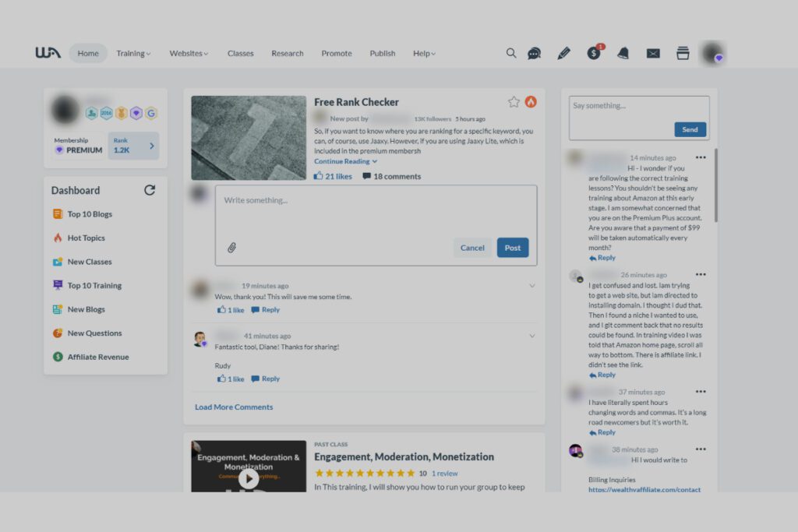Image resolution: width=798 pixels, height=532 pixels.
Task: Open the 18 comments link
Action: point(392,176)
